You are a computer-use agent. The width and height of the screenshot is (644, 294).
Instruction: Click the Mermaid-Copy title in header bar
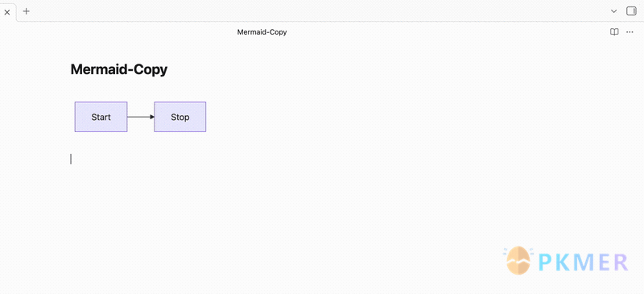coord(262,32)
